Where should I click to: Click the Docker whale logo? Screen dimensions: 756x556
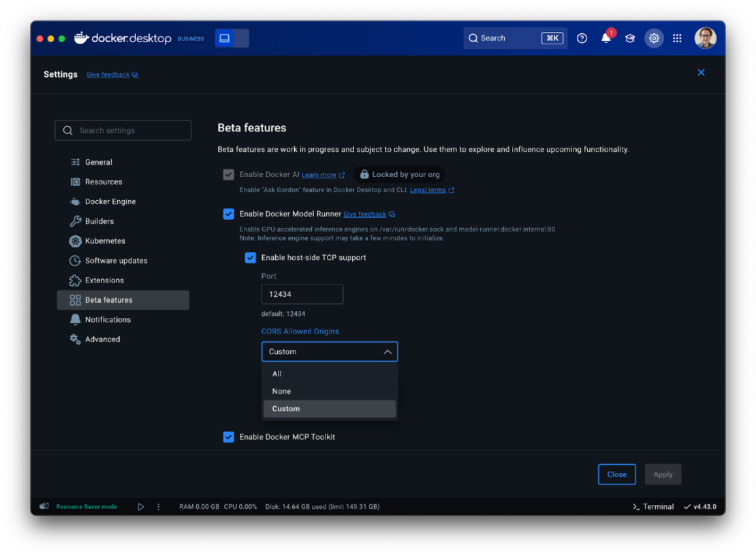pos(80,38)
